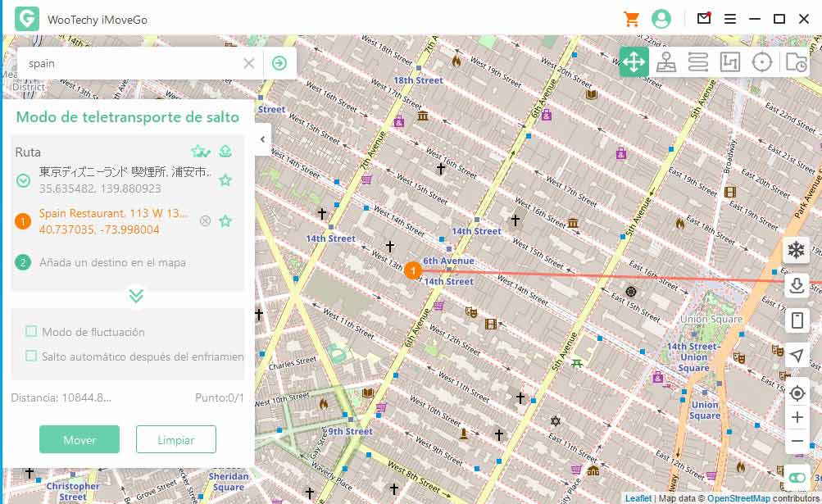
Task: Open the hamburger menu in title bar
Action: [x=729, y=19]
